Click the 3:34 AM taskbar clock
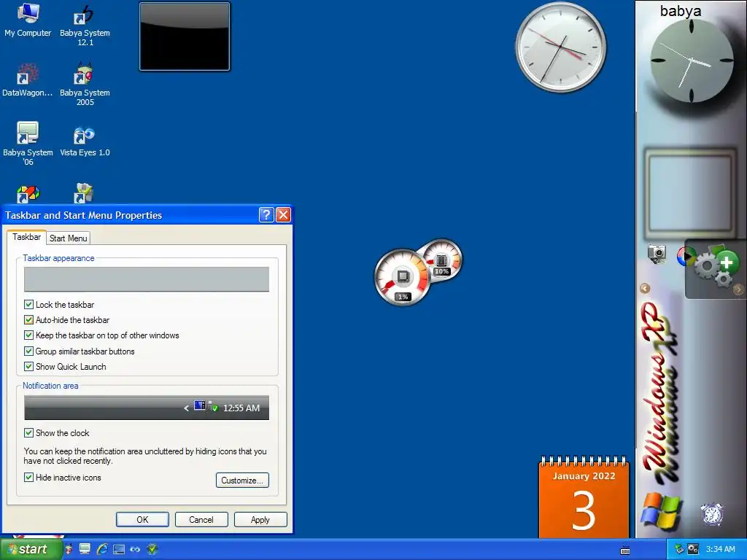Viewport: 747px width, 560px height. point(720,549)
